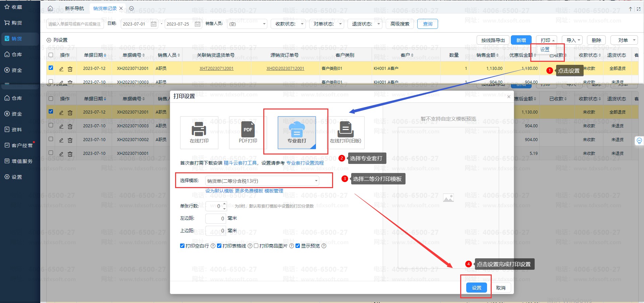Open 销货 in the left sidebar

[17, 39]
